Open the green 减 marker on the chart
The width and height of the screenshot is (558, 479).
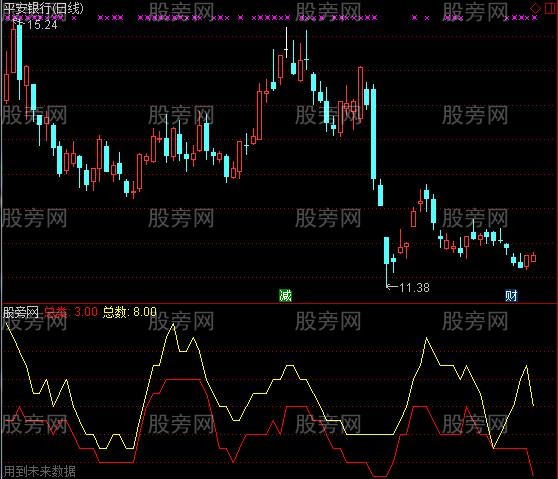(285, 295)
